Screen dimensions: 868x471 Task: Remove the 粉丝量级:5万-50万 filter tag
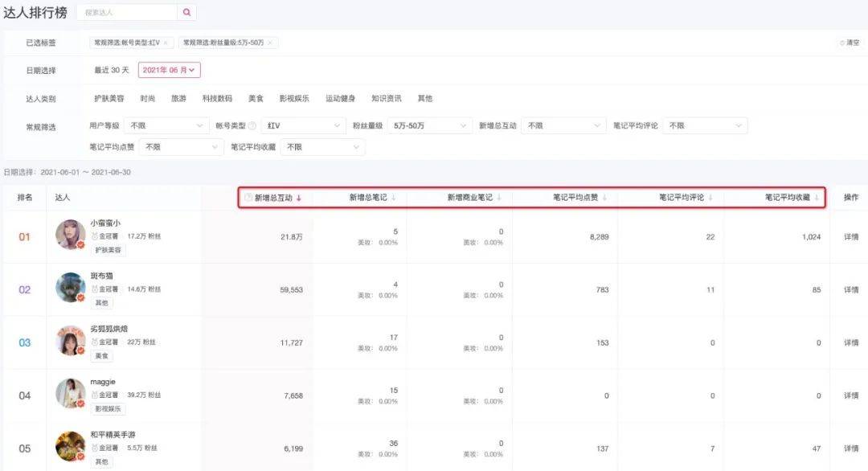[x=270, y=43]
